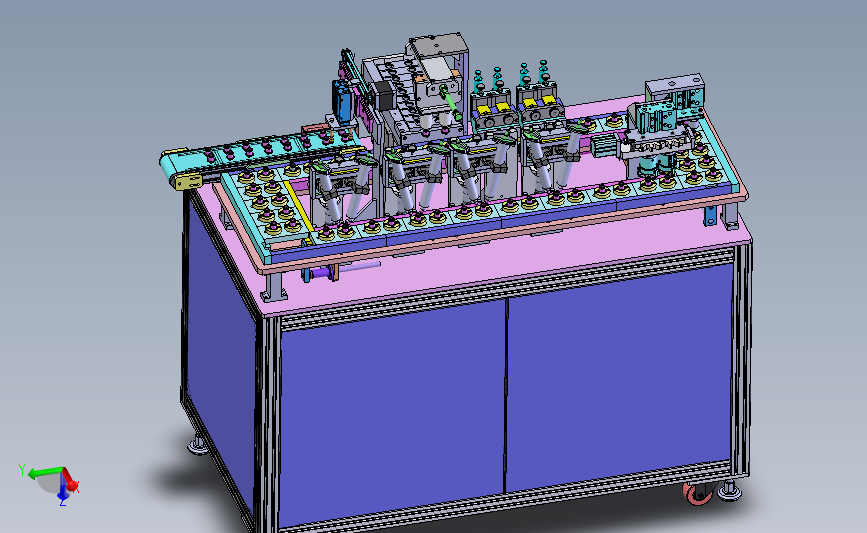Select the right front cabinet door panel
This screenshot has height=533, width=867.
pyautogui.click(x=618, y=376)
